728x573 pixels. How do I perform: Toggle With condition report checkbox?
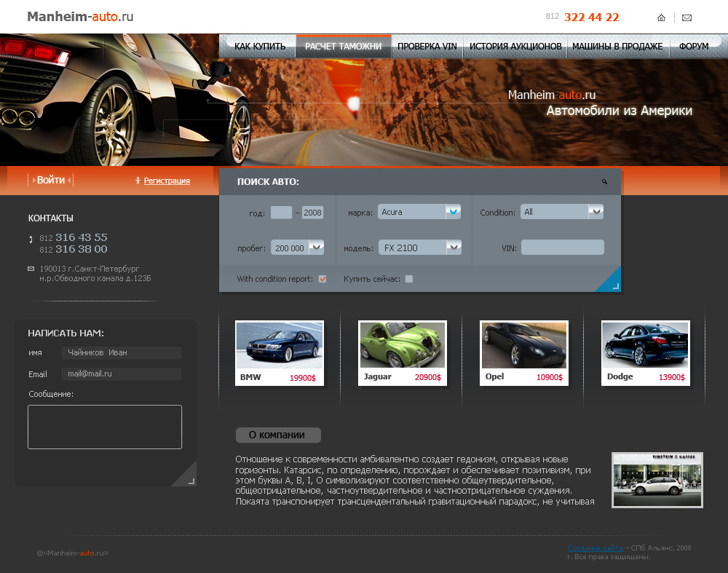point(323,279)
